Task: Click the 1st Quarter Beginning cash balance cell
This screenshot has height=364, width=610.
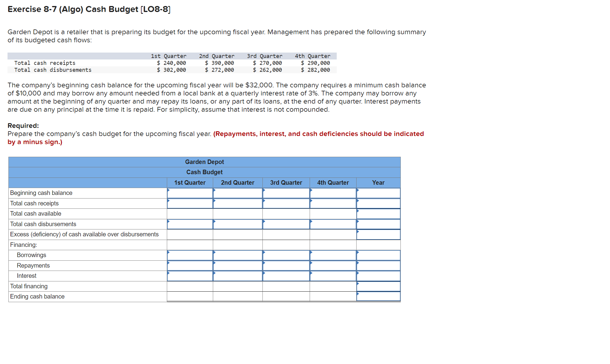Action: point(190,193)
